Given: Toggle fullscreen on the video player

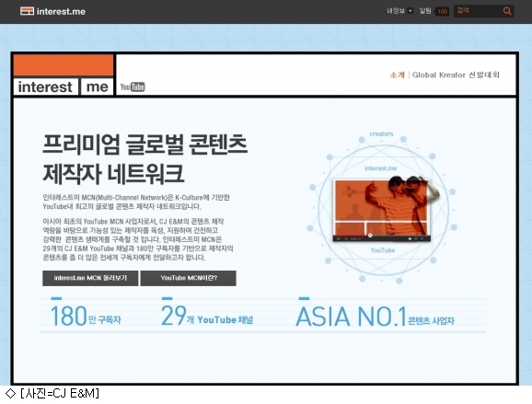Looking at the screenshot, I should pos(428,238).
